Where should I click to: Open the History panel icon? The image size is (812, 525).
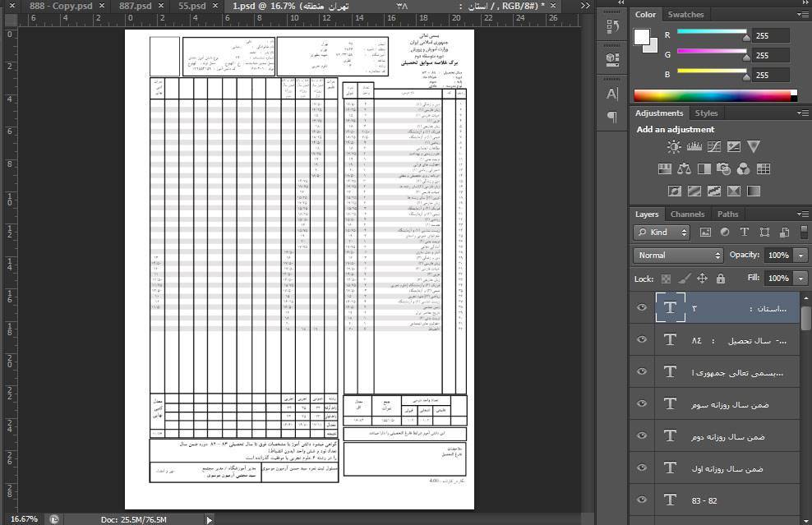(612, 26)
